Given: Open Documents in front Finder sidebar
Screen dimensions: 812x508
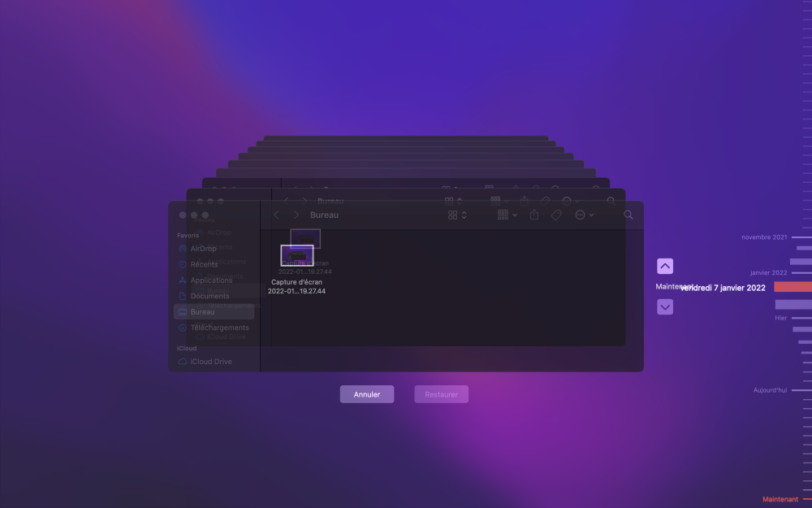Looking at the screenshot, I should coord(214,296).
